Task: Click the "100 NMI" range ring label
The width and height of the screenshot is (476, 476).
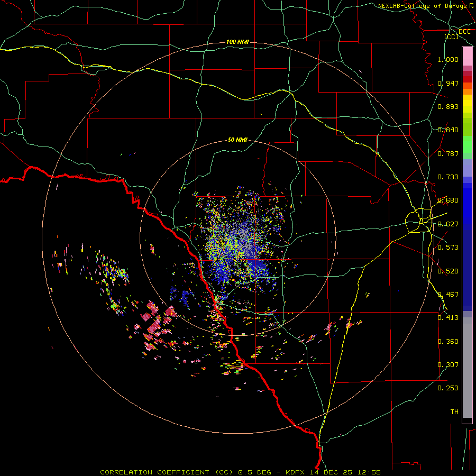Action: coord(237,42)
